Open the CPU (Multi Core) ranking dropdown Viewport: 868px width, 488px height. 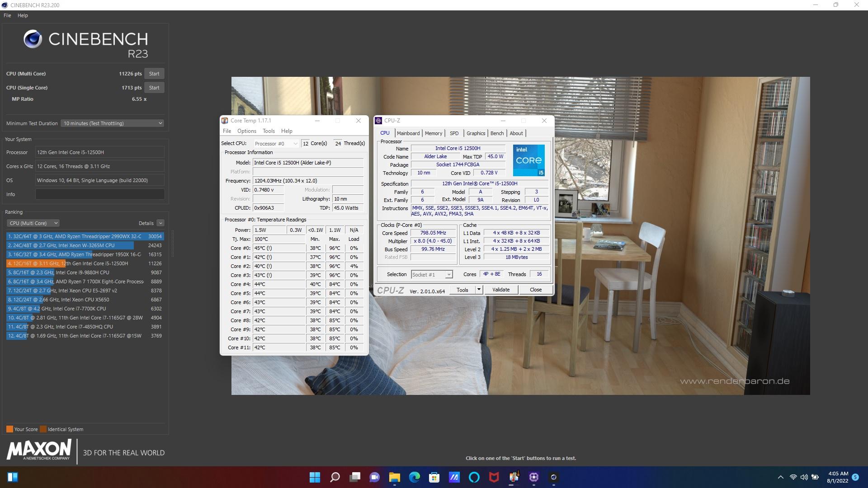(x=33, y=223)
